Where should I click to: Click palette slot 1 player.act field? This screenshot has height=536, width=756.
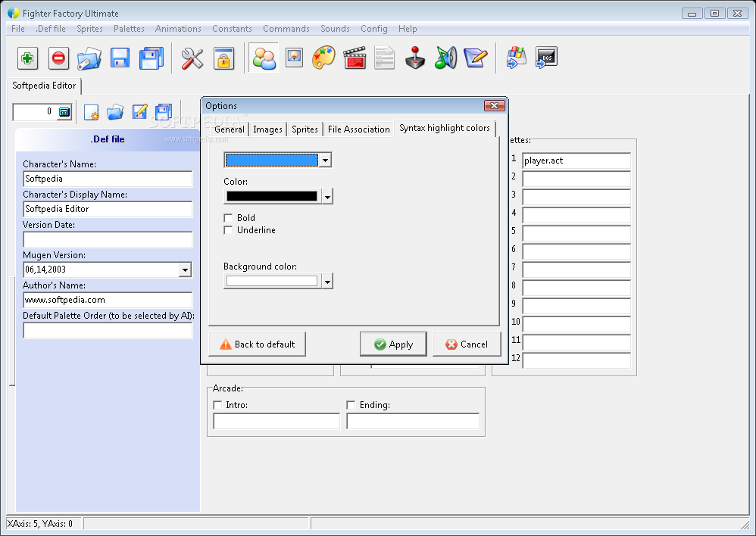[x=576, y=160]
